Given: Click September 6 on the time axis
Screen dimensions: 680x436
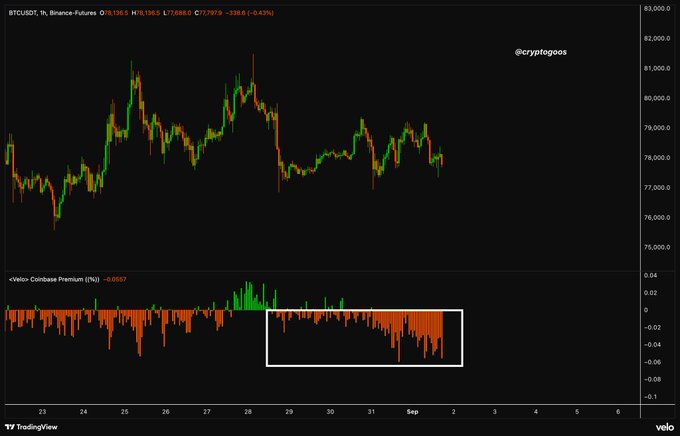Looking at the screenshot, I should [x=618, y=412].
